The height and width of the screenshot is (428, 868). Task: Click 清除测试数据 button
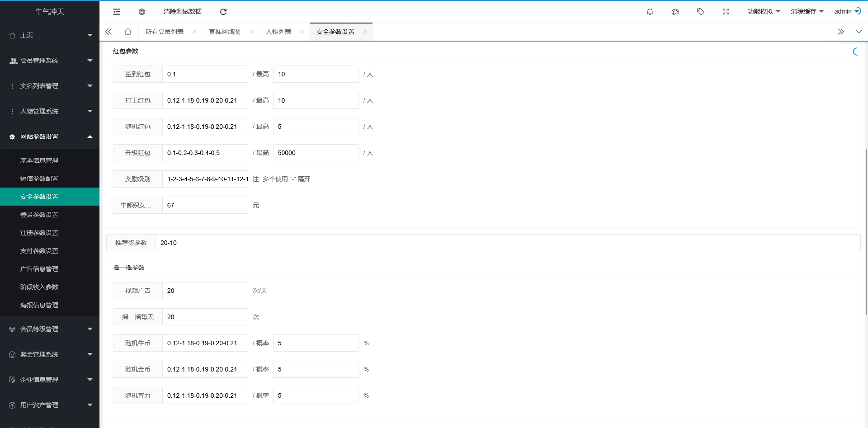183,12
